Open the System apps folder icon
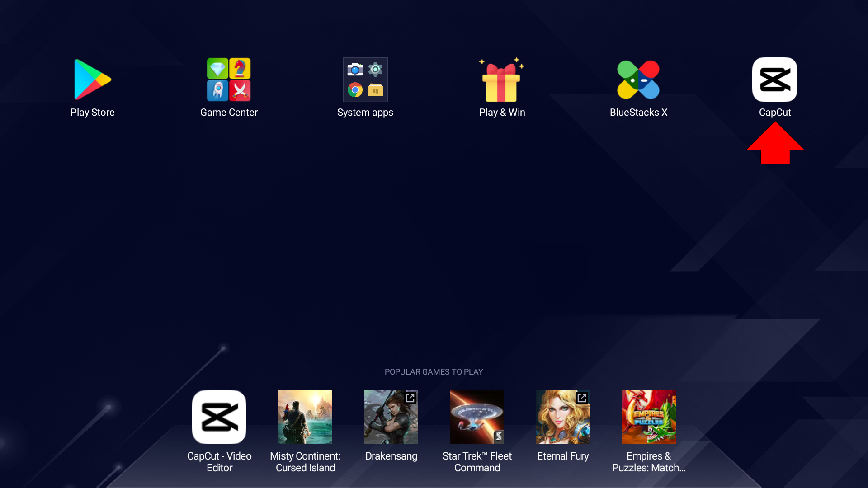The width and height of the screenshot is (868, 488). point(365,80)
